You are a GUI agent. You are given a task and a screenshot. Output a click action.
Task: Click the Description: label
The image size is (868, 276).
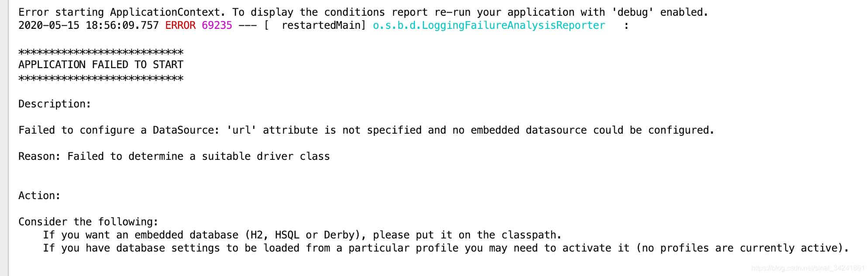point(55,104)
